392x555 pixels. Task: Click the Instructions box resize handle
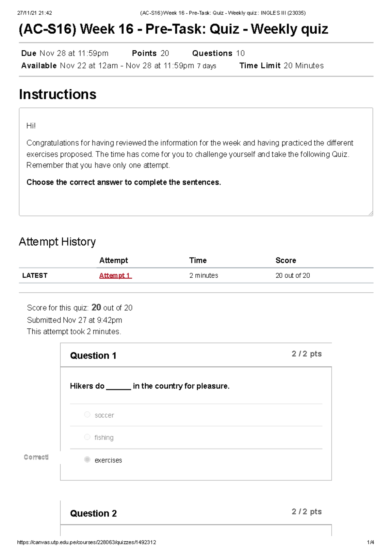[x=370, y=214]
